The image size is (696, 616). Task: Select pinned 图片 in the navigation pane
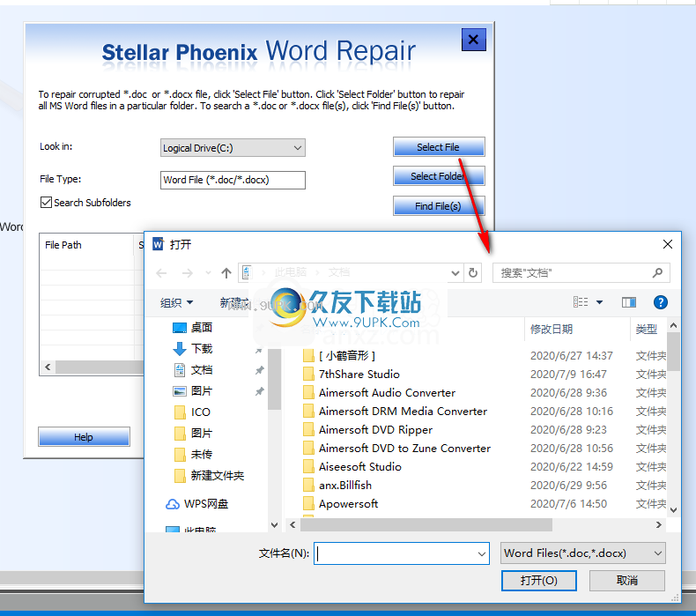(x=202, y=390)
